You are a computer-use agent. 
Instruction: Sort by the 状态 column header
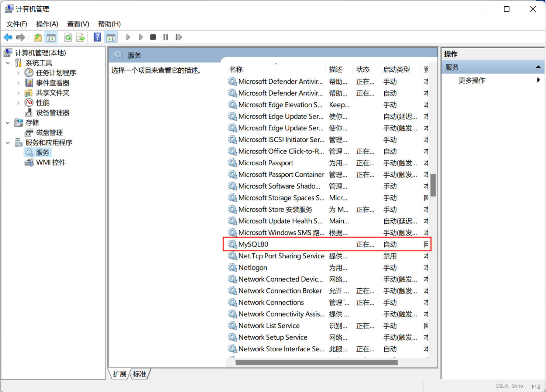(366, 69)
